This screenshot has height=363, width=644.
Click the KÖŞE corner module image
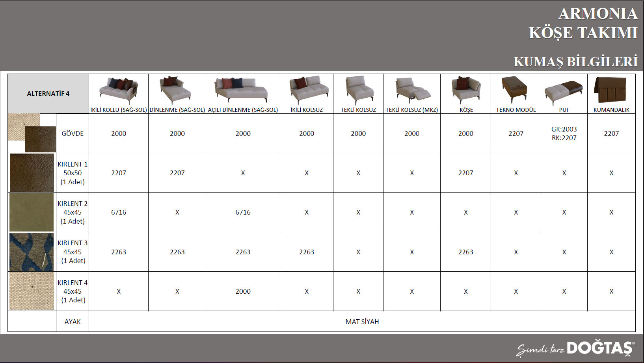point(466,89)
